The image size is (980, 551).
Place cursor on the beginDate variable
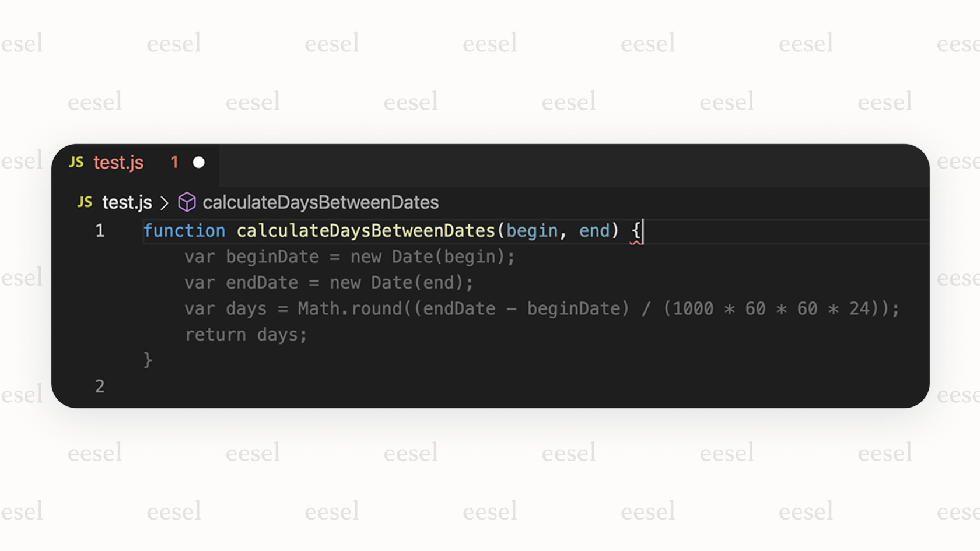[272, 257]
